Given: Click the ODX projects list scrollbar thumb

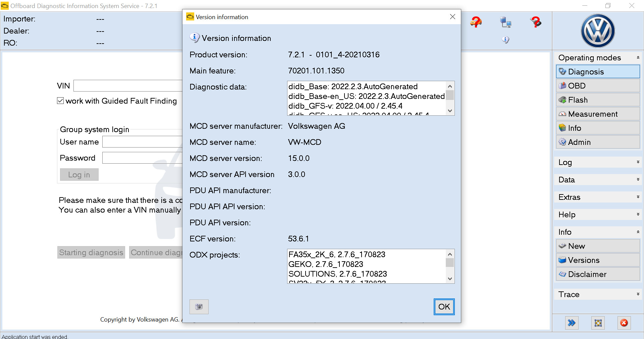Looking at the screenshot, I should pyautogui.click(x=450, y=263).
